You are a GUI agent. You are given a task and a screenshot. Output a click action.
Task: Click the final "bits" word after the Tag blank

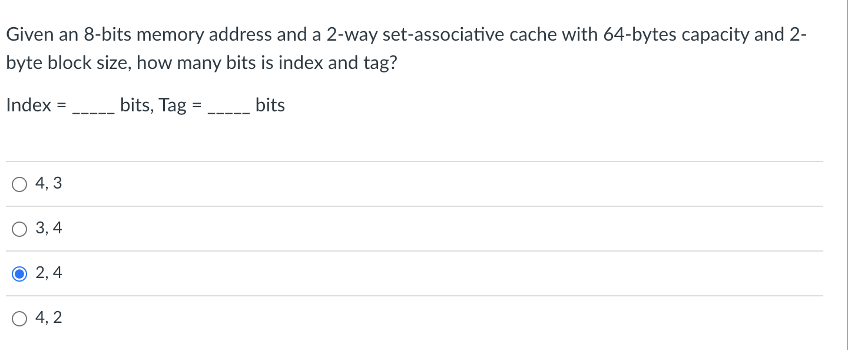point(270,105)
